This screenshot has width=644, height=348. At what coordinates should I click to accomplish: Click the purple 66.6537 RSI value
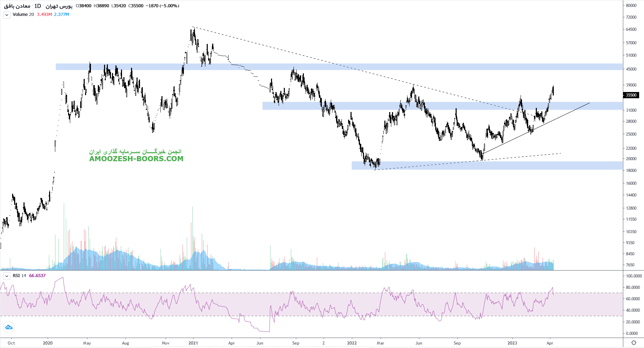coord(37,276)
